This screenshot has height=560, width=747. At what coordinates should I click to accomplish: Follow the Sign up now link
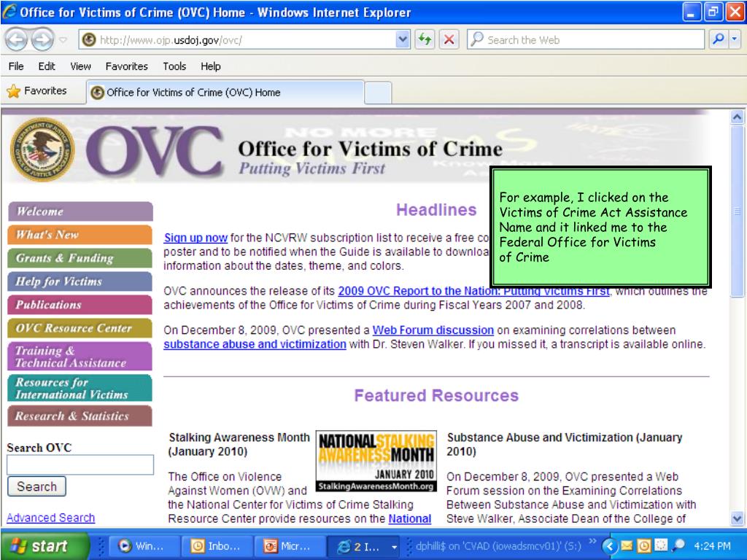tap(196, 238)
